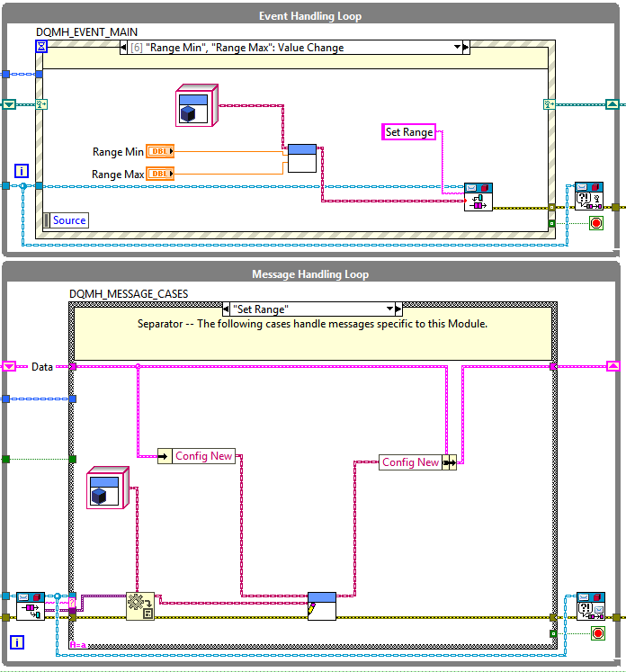Click the case selector question mark terminal
This screenshot has height=672, width=626.
(x=72, y=603)
